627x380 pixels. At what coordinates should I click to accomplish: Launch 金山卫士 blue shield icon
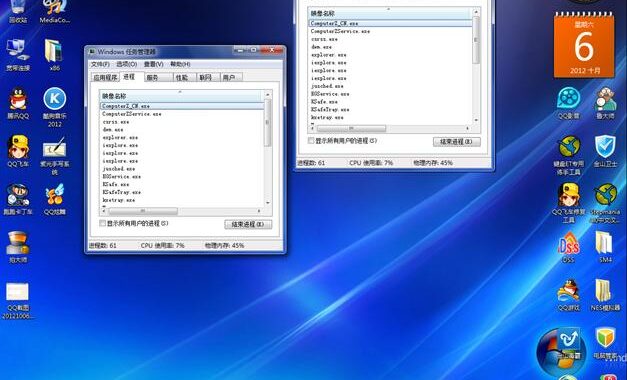(x=605, y=151)
